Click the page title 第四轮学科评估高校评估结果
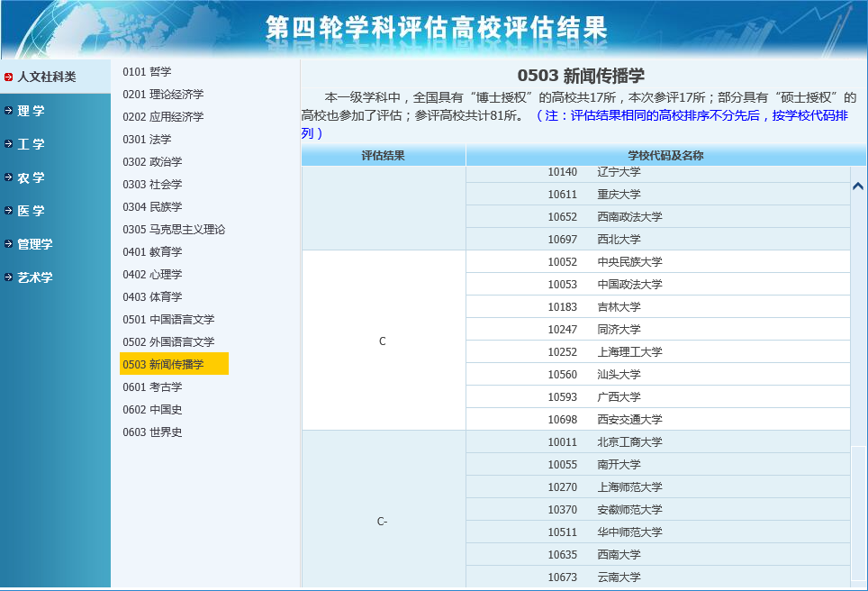This screenshot has width=868, height=591. [436, 28]
